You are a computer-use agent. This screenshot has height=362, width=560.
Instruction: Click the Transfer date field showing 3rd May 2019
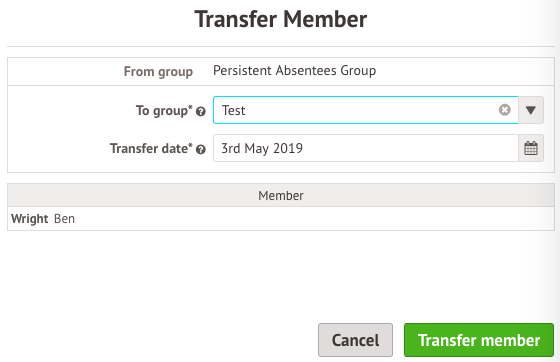365,148
